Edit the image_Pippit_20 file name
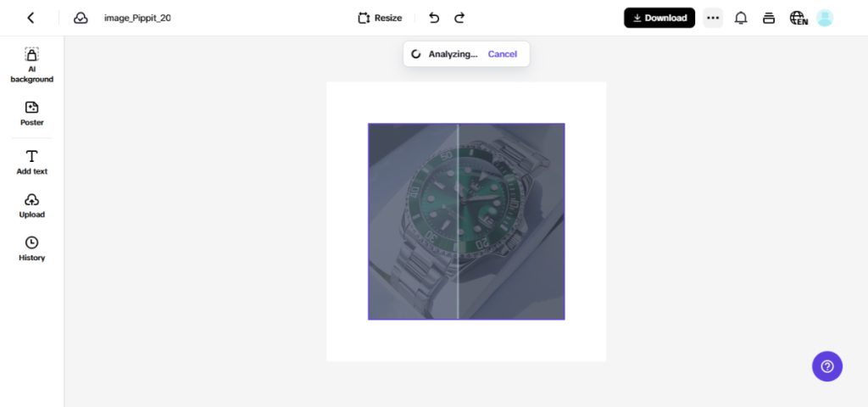The height and width of the screenshot is (407, 868). (137, 18)
